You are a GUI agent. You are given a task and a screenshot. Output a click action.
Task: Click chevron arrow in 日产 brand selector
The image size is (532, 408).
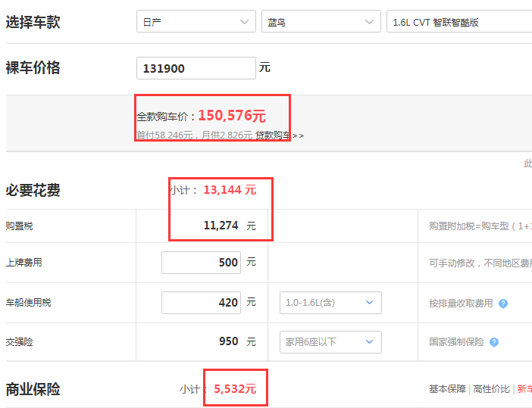point(244,22)
